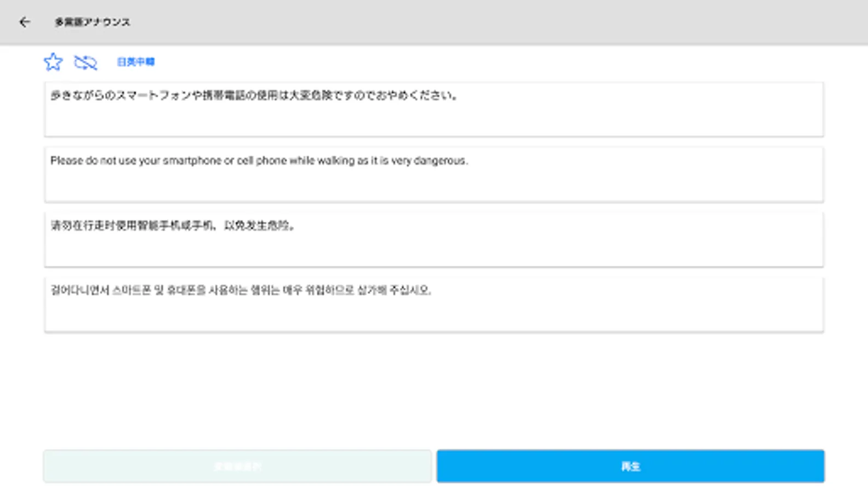Mark announcement as favorite with star icon
The height and width of the screenshot is (493, 868).
click(x=53, y=62)
